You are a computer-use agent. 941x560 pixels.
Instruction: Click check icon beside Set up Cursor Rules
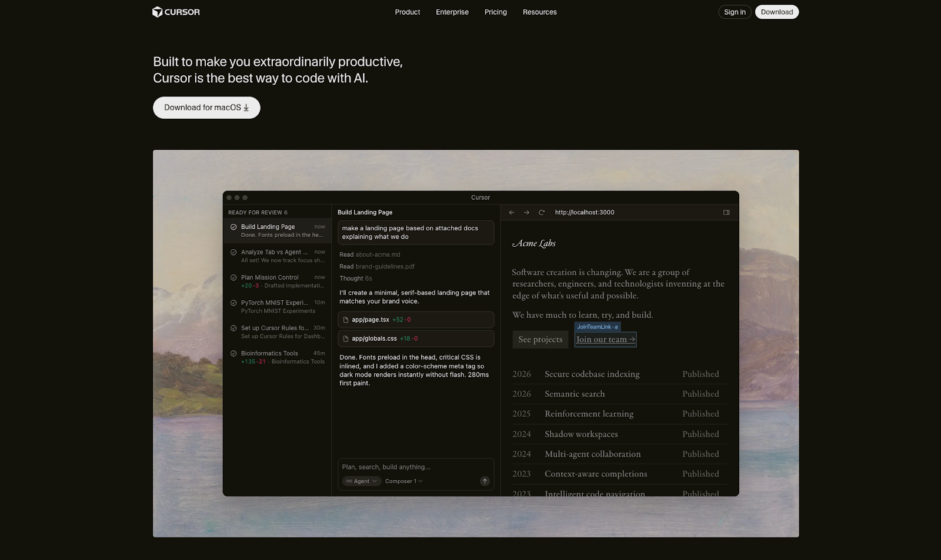coord(233,328)
